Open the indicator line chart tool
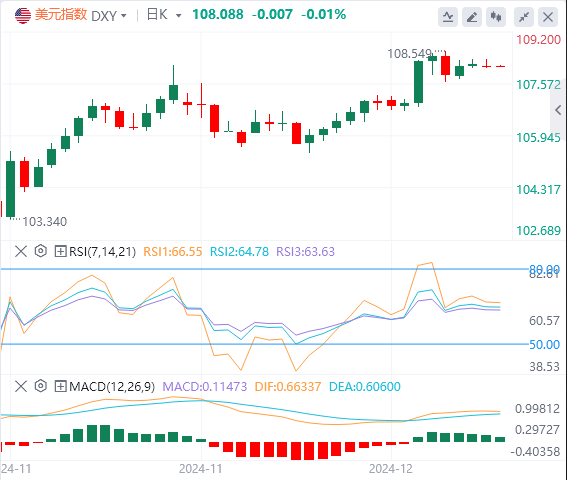This screenshot has height=480, width=567. [448, 17]
